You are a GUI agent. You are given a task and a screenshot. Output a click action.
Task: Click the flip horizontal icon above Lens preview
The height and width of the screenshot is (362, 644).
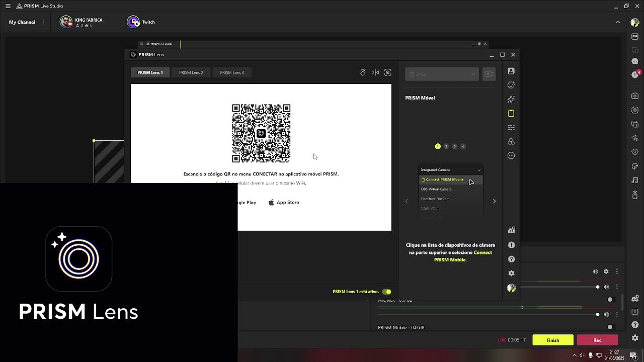[x=375, y=72]
